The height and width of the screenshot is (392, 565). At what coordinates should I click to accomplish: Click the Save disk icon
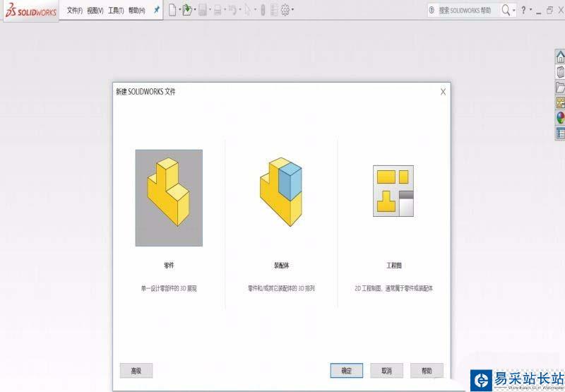pos(203,10)
